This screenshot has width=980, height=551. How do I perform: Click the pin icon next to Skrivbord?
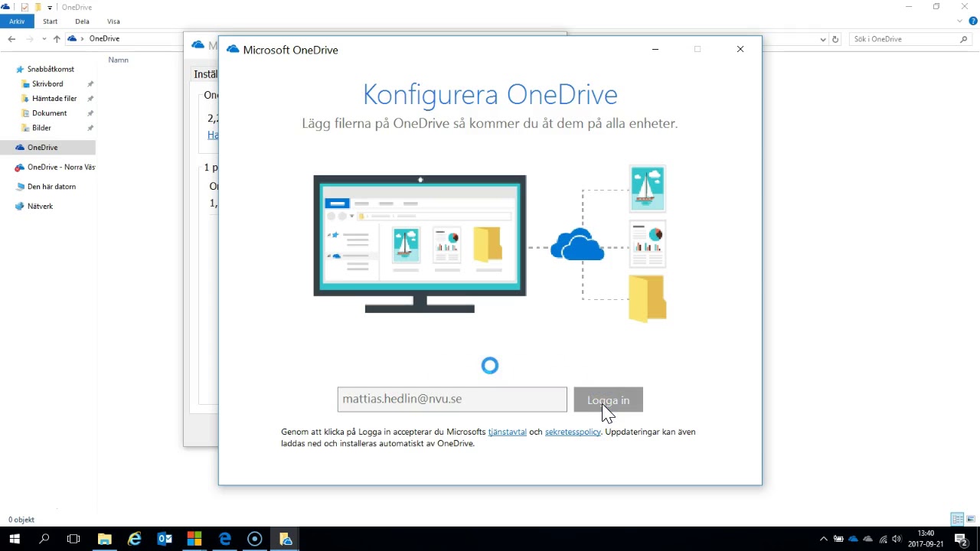(90, 84)
